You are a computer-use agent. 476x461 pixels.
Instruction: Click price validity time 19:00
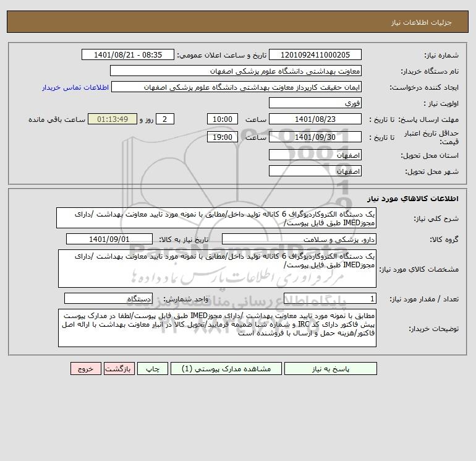click(x=222, y=137)
